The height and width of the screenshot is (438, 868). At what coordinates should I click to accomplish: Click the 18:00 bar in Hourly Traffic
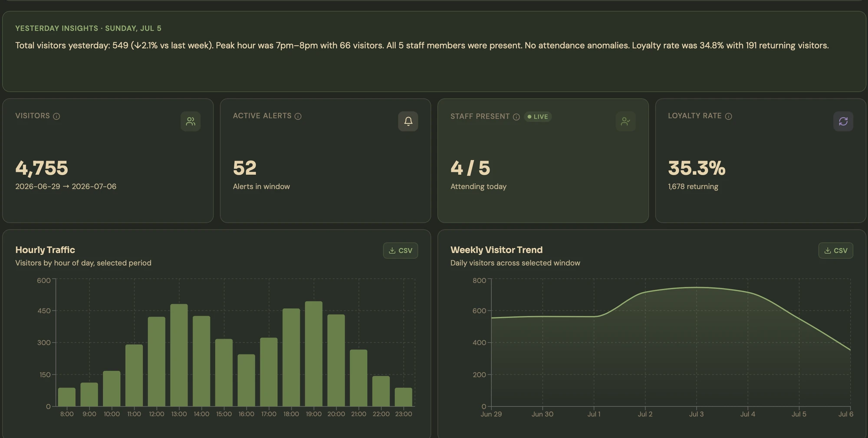pos(291,358)
